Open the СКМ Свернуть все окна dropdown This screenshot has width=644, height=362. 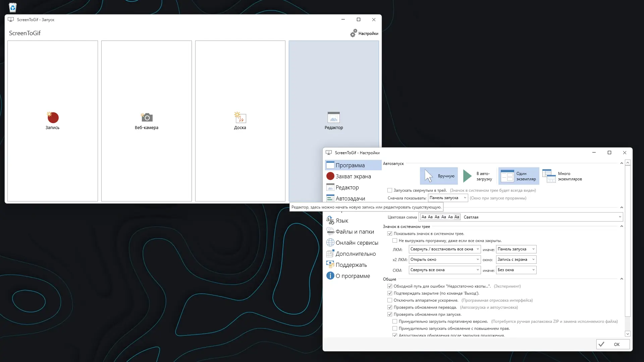pyautogui.click(x=444, y=270)
